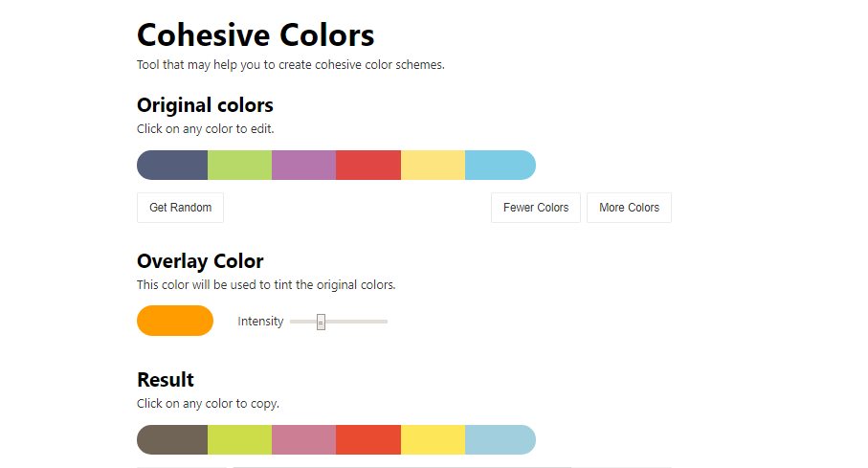The width and height of the screenshot is (868, 468).
Task: Click the Cohesive Colors page title
Action: click(x=256, y=35)
